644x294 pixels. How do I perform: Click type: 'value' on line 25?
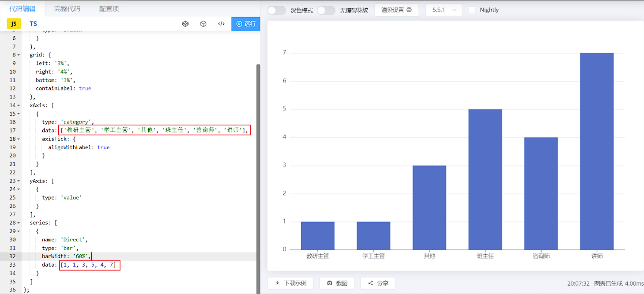pyautogui.click(x=62, y=197)
